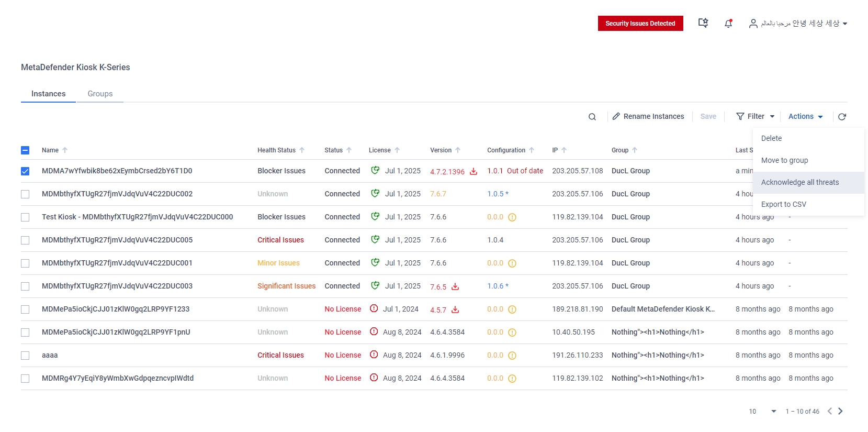Click Significant Issues health status

point(286,286)
